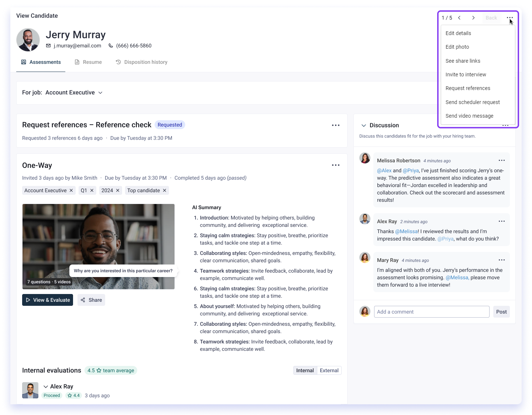Click the Add a comment field
Image resolution: width=532 pixels, height=415 pixels.
(431, 312)
